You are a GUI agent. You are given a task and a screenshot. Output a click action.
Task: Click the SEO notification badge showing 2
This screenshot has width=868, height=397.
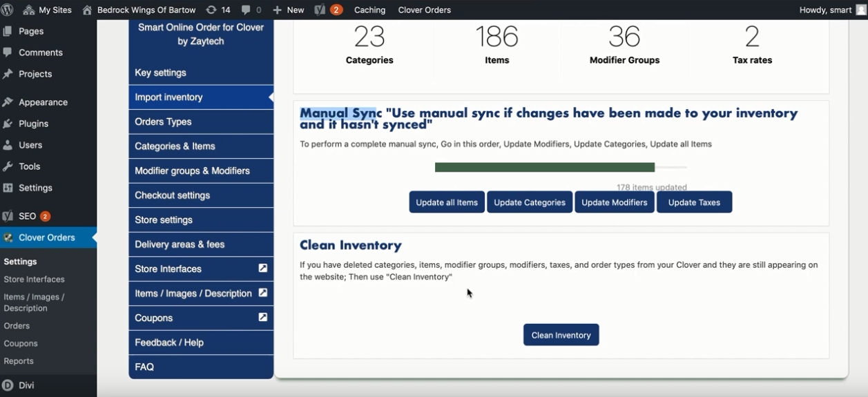(45, 216)
